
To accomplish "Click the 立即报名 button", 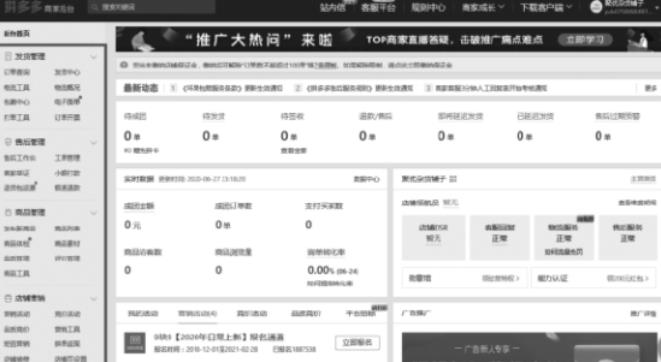I will point(357,343).
